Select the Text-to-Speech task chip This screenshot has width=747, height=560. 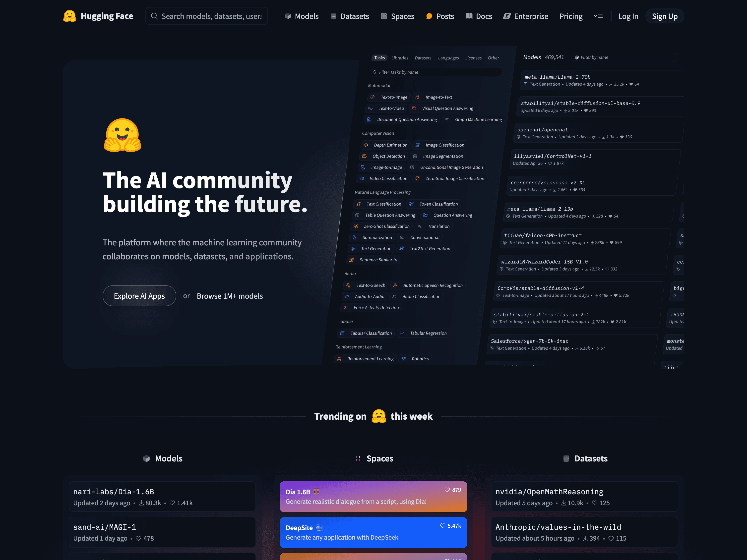(x=366, y=285)
